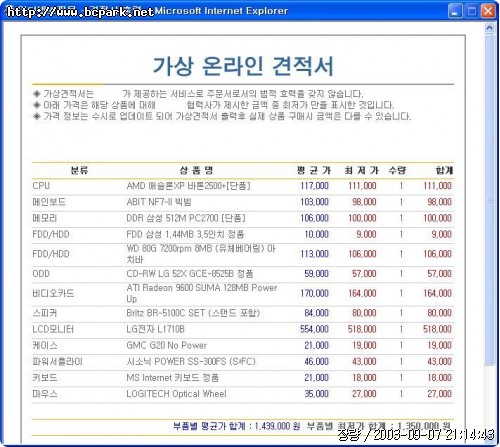Click 'LOGITECH Optical Wheel' product name
This screenshot has height=447, width=500.
[176, 394]
